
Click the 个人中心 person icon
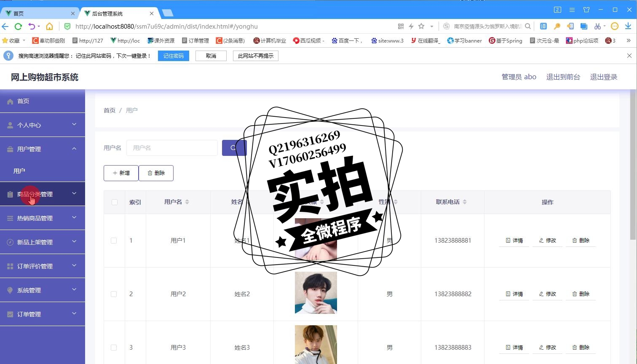(10, 126)
